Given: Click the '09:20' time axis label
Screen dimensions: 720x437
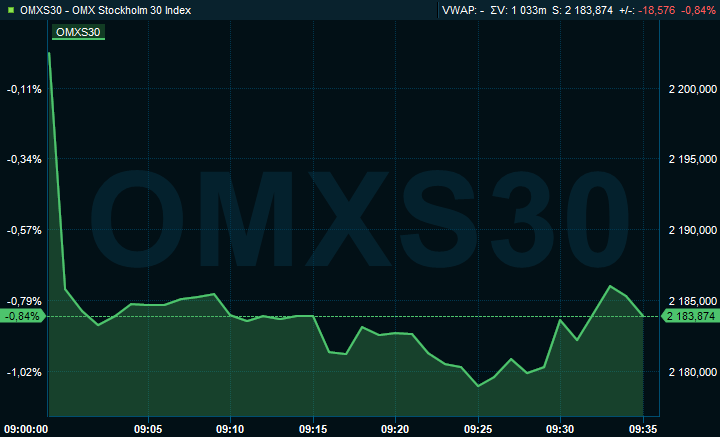Looking at the screenshot, I should 395,429.
